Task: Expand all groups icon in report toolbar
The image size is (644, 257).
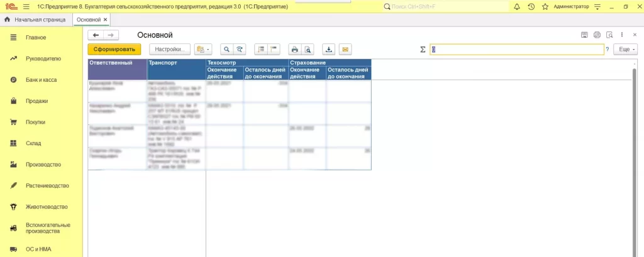Action: (x=260, y=49)
